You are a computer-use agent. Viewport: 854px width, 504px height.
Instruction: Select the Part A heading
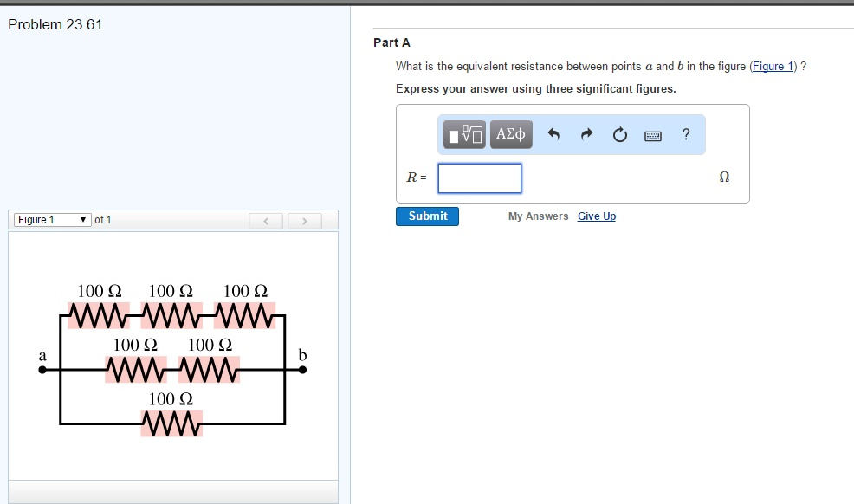(x=391, y=42)
